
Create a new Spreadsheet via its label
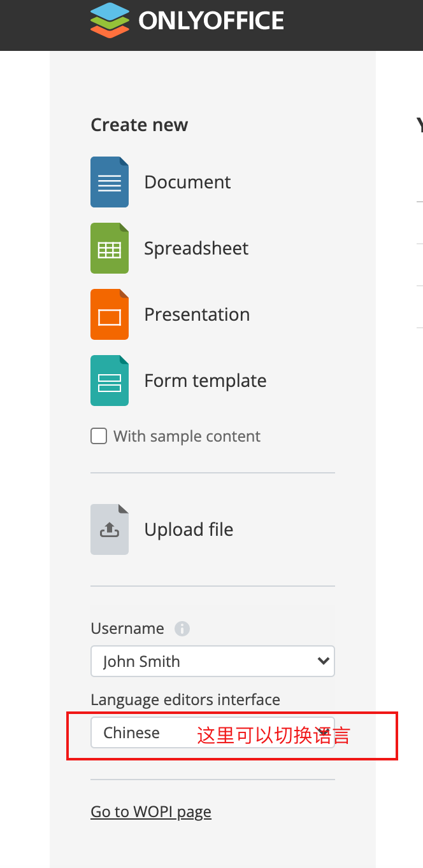(x=196, y=248)
